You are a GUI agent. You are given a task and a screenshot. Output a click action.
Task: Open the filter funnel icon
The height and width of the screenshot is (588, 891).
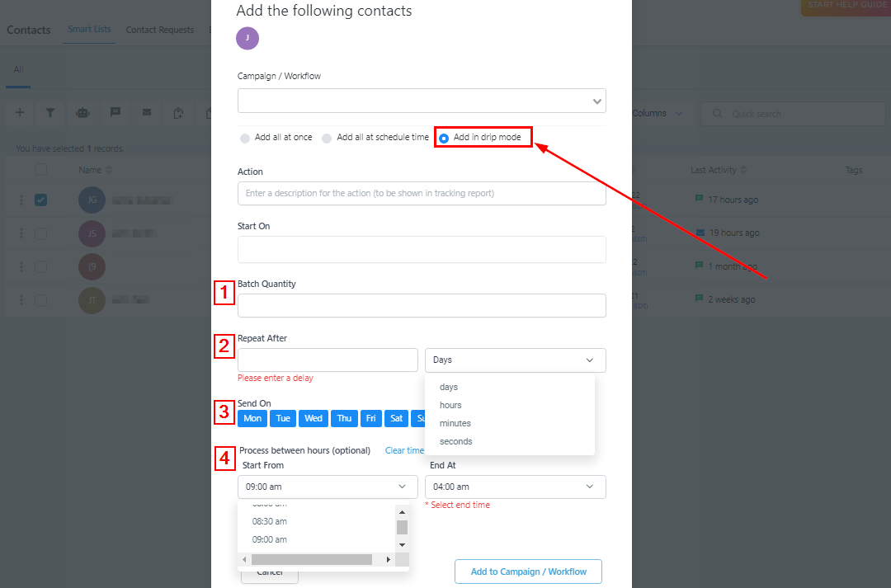[50, 113]
